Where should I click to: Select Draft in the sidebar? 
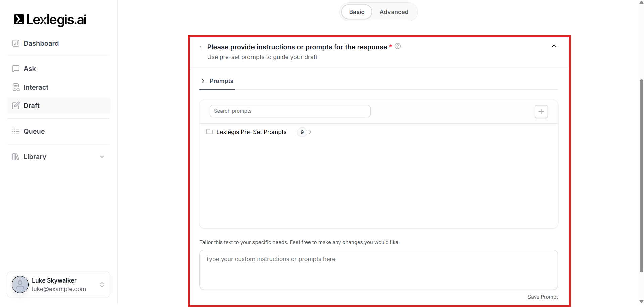click(x=32, y=106)
